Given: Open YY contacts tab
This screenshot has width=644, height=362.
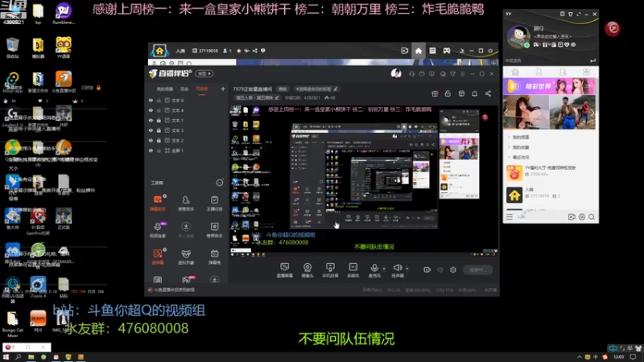Looking at the screenshot, I should [x=539, y=72].
